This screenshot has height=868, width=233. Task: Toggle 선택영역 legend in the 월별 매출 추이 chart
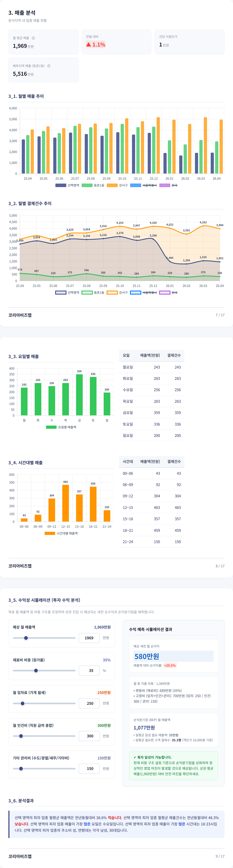click(67, 185)
